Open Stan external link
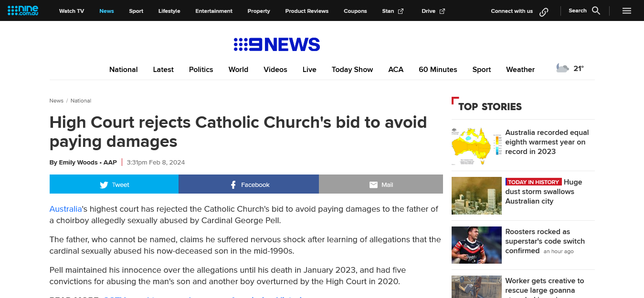 point(392,11)
